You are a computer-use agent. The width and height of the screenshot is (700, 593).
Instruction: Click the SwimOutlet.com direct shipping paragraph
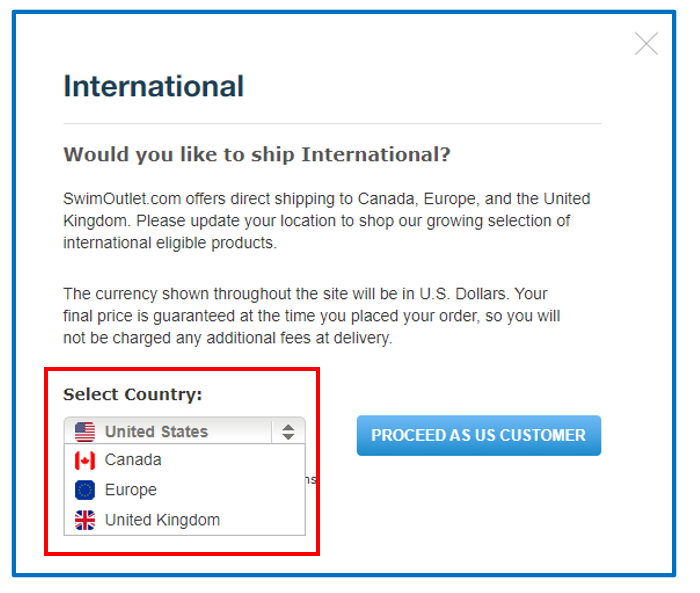(x=326, y=221)
